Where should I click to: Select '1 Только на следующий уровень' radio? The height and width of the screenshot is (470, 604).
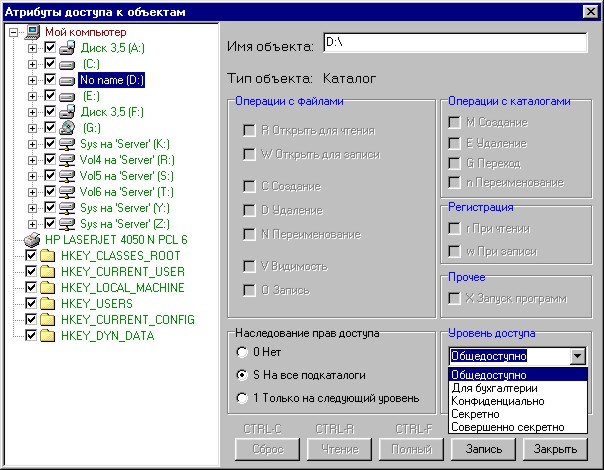click(x=242, y=398)
